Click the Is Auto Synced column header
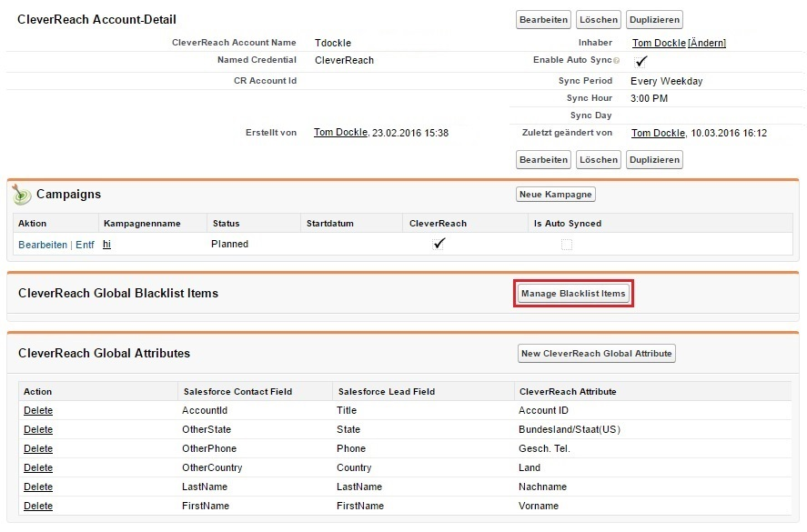807x532 pixels. point(568,224)
